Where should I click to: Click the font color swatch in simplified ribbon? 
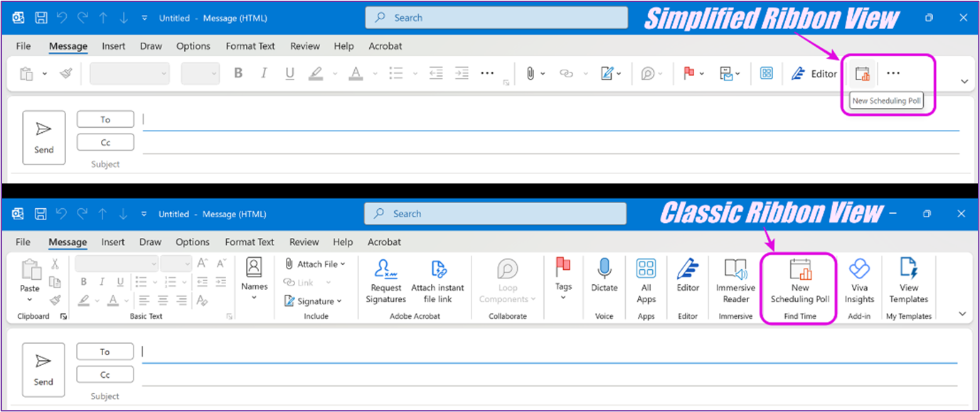tap(355, 73)
